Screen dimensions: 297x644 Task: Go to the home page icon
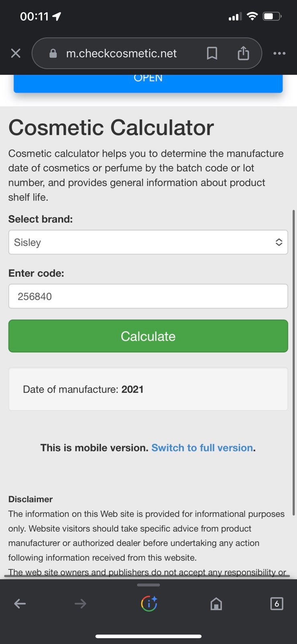216,603
